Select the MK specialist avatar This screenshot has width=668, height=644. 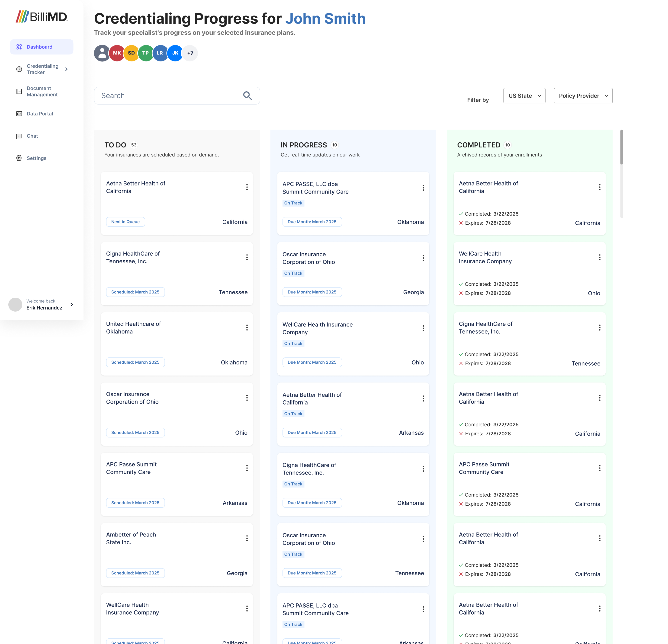pyautogui.click(x=117, y=53)
